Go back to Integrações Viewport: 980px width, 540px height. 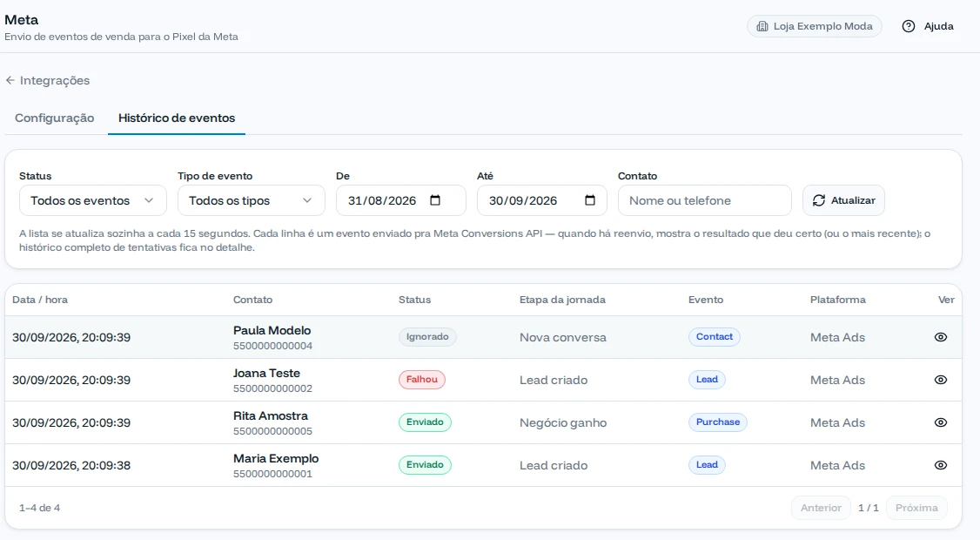pos(48,80)
